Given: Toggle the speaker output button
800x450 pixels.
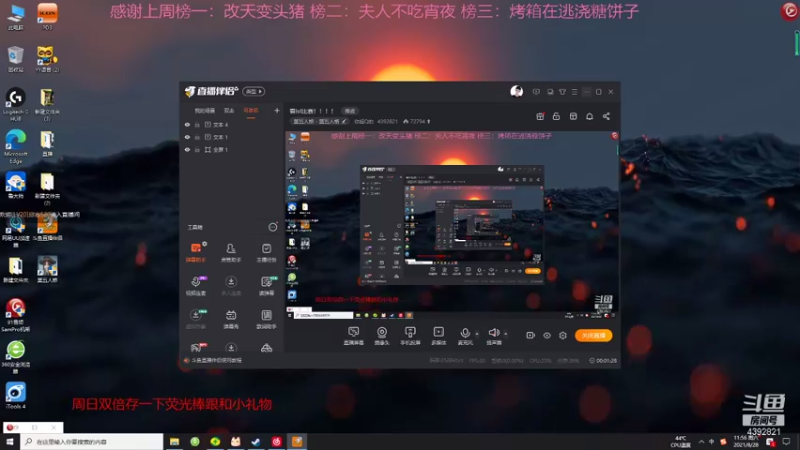Looking at the screenshot, I should [x=493, y=336].
